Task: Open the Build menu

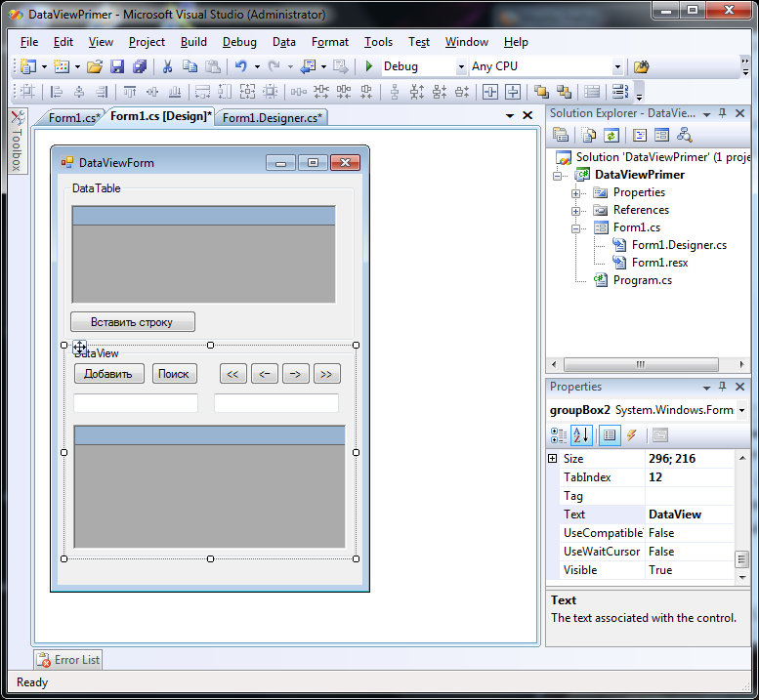Action: coord(193,42)
